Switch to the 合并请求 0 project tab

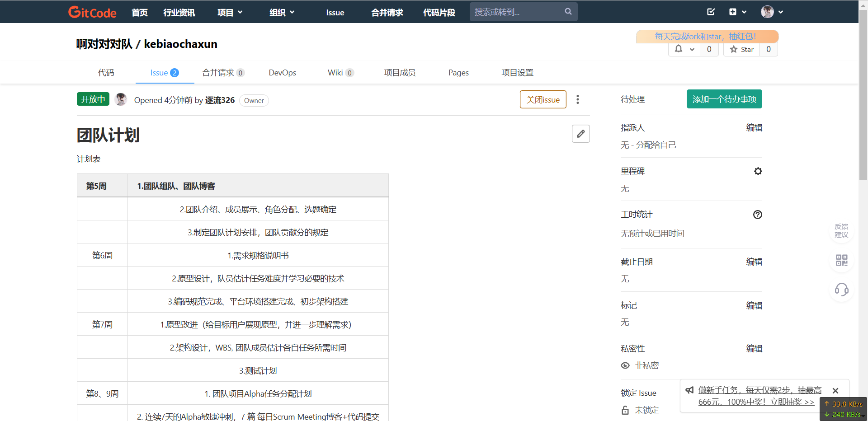point(223,73)
